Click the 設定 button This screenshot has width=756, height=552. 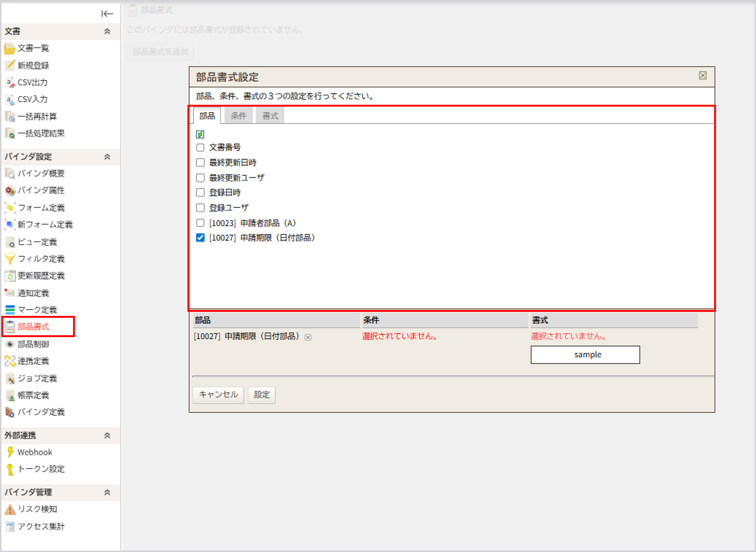[262, 395]
